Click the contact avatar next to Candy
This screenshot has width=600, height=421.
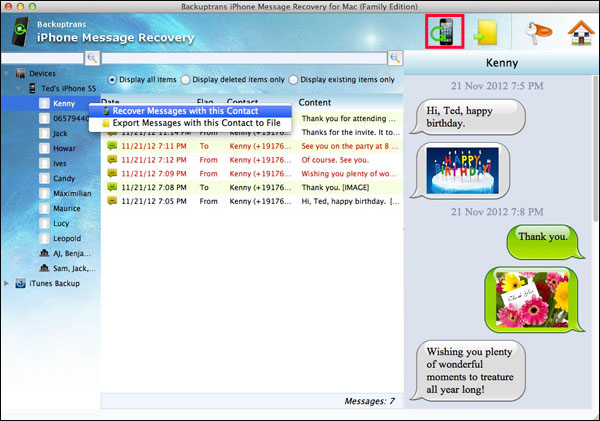point(44,178)
